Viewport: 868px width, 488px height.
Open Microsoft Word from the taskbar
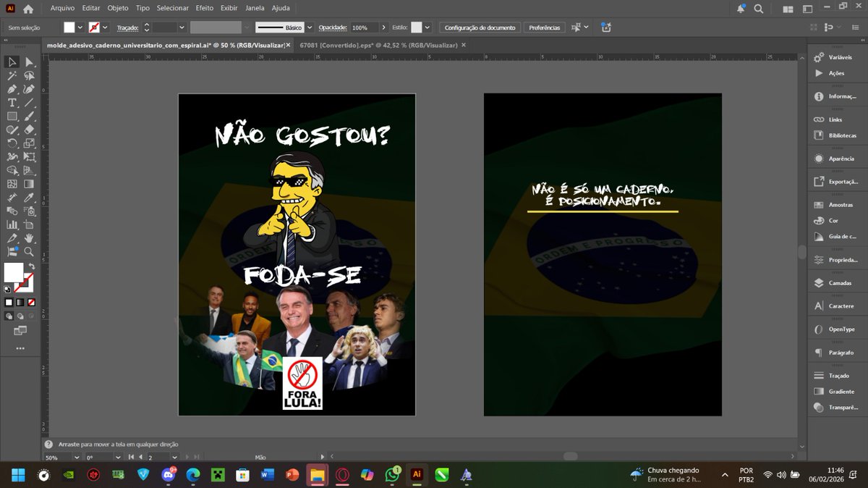pyautogui.click(x=268, y=475)
